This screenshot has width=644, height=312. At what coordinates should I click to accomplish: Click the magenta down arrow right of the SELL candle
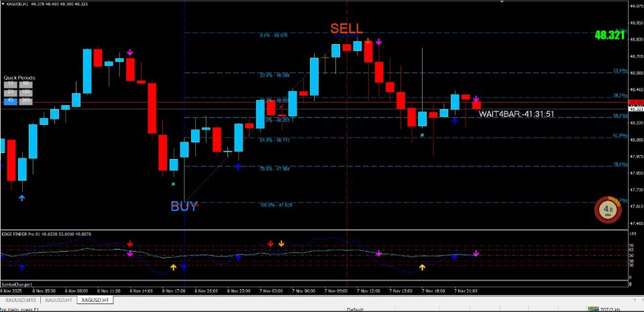378,42
